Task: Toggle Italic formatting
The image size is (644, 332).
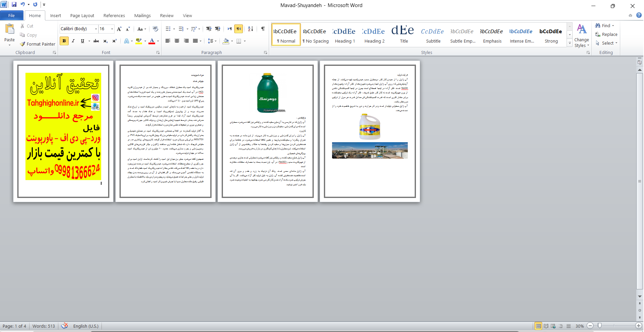Action: tap(73, 41)
